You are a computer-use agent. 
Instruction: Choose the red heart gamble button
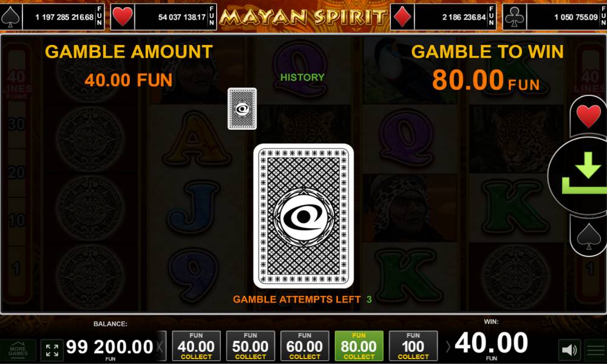(588, 116)
